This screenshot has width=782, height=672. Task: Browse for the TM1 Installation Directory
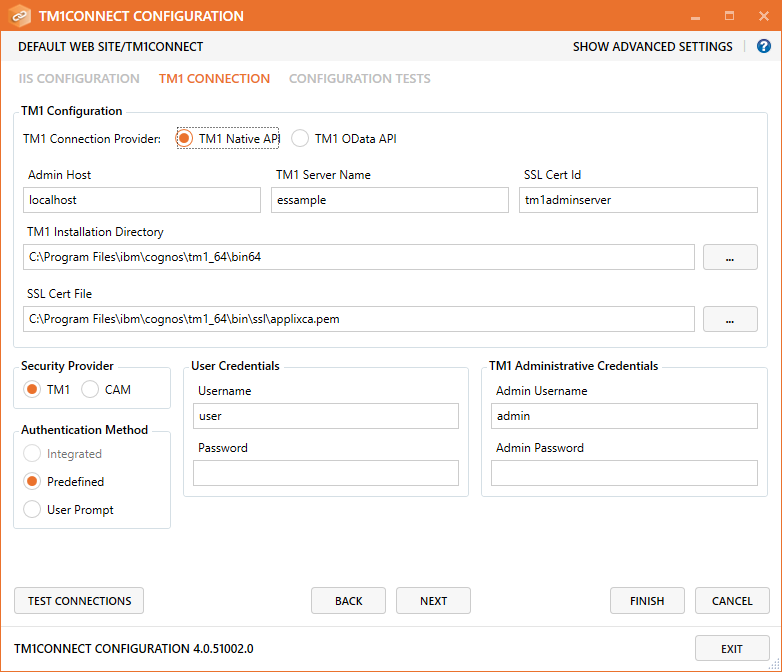pos(730,257)
